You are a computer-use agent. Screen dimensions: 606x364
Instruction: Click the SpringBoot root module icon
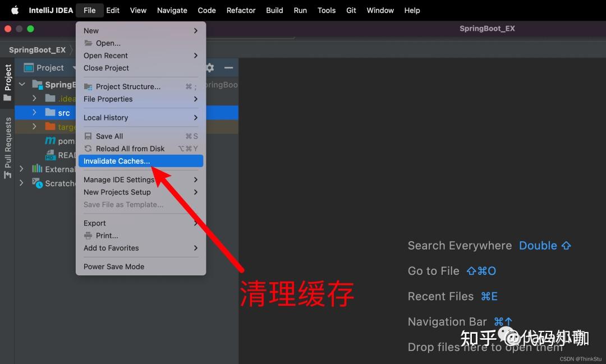(38, 84)
